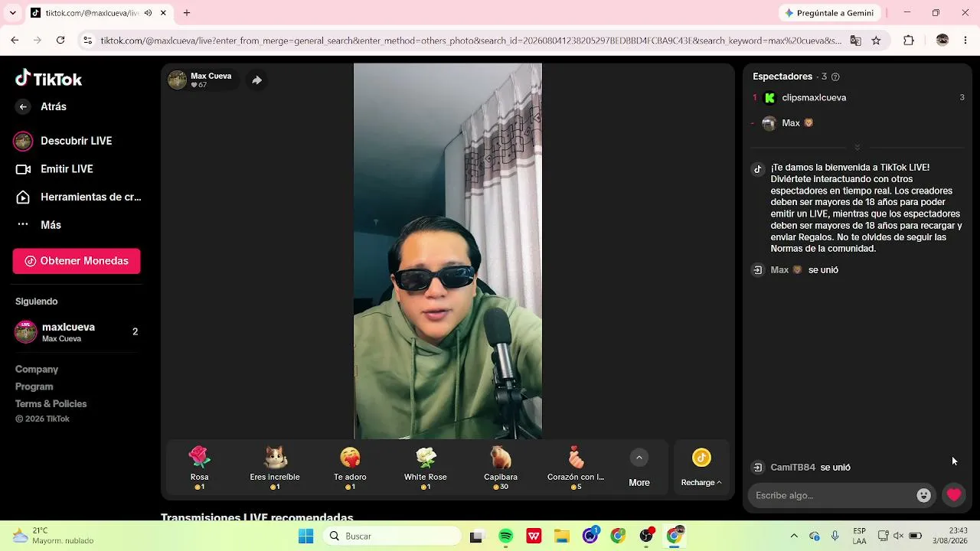Send the Rosa gift
The image size is (980, 551).
point(199,467)
